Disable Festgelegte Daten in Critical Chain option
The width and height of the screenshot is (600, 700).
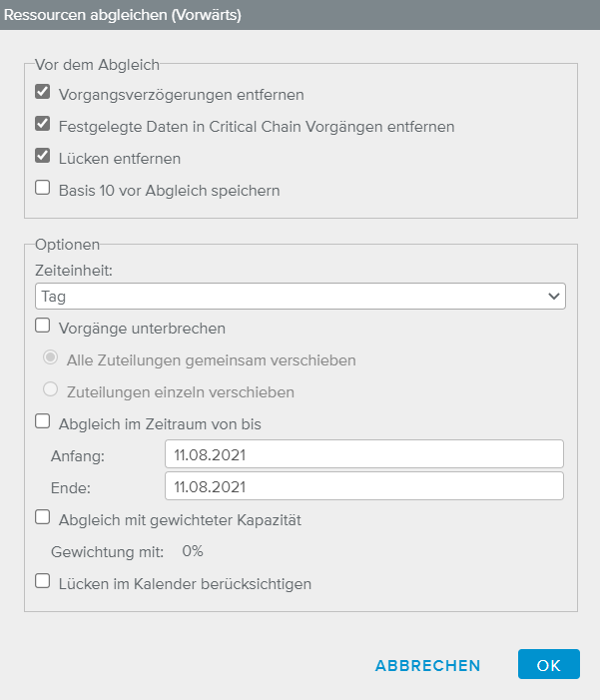(43, 125)
